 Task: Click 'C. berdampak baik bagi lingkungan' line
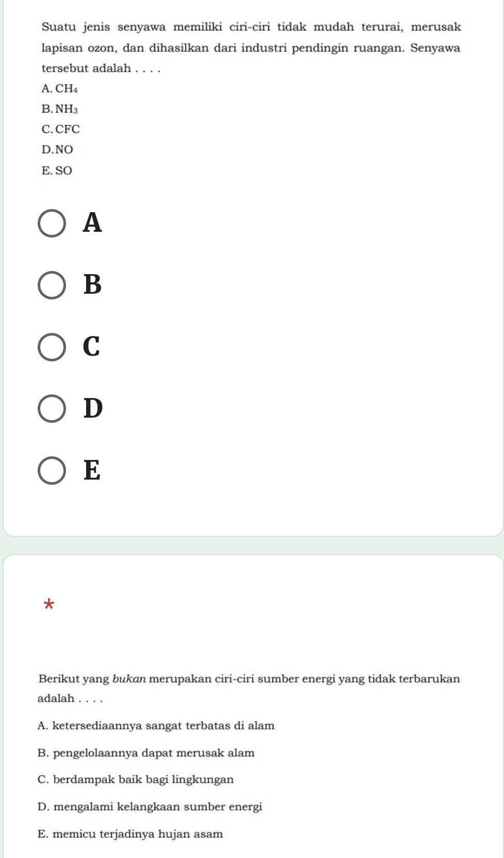[136, 780]
